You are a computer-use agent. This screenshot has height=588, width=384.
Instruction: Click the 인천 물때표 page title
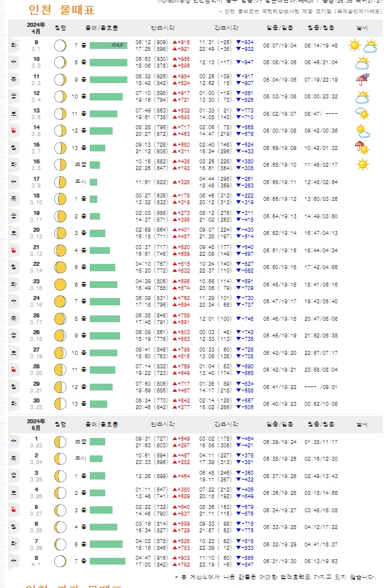coord(62,10)
